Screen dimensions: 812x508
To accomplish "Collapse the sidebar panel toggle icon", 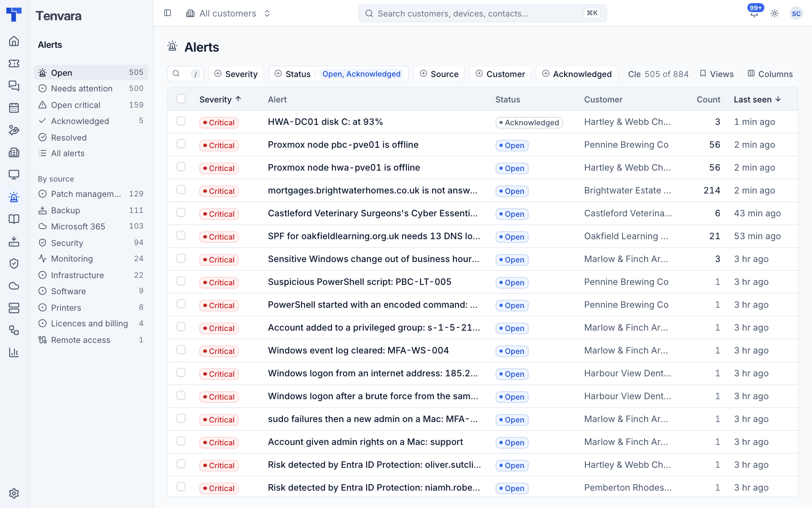I will (x=167, y=13).
